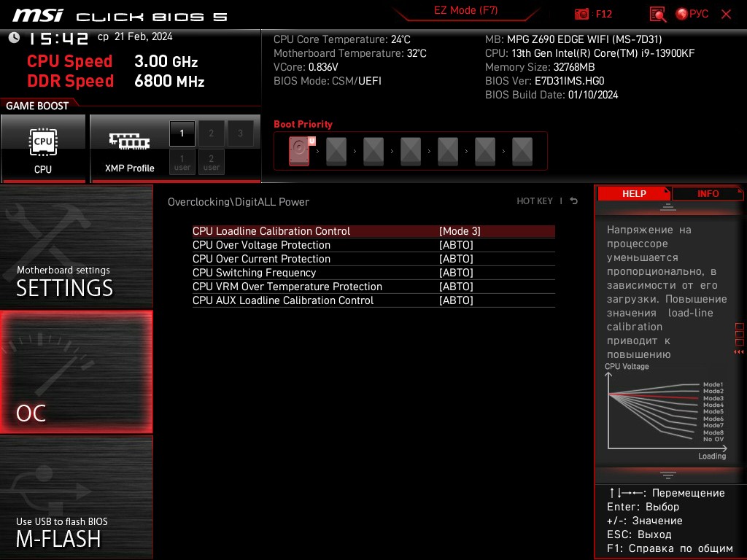Select XMP user profile 2
Screen dimensions: 747x560
click(x=211, y=162)
